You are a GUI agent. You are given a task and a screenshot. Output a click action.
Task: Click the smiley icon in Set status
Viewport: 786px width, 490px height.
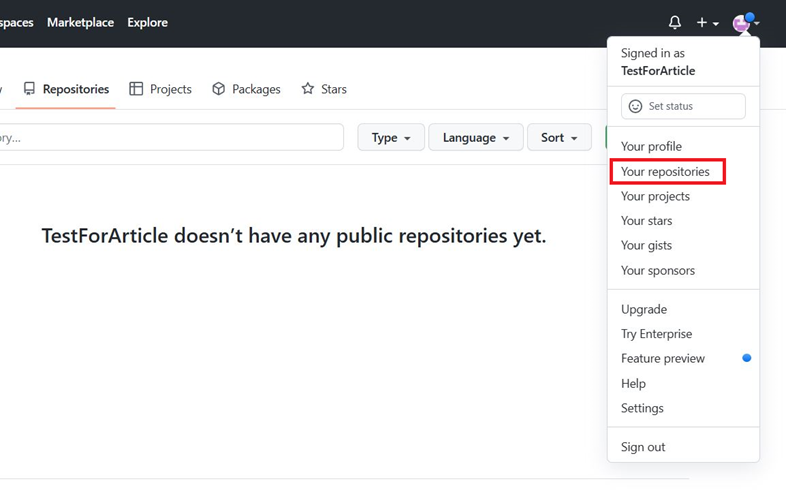[635, 106]
